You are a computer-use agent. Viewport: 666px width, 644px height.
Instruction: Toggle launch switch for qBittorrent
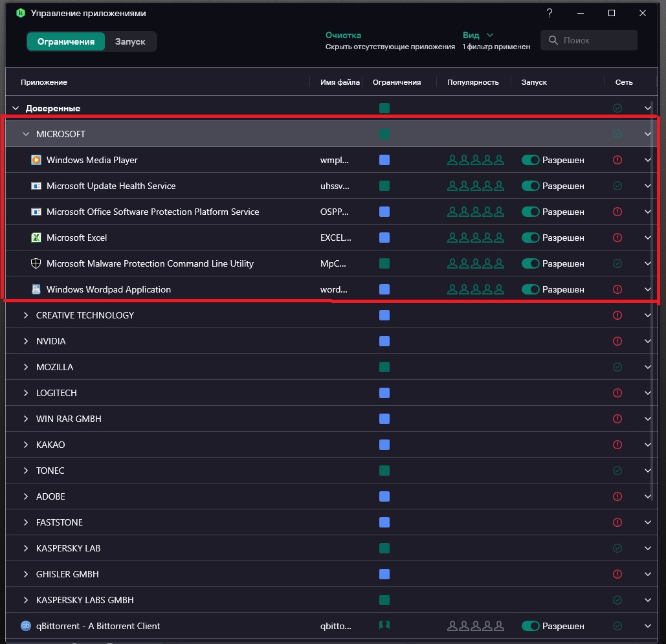531,626
